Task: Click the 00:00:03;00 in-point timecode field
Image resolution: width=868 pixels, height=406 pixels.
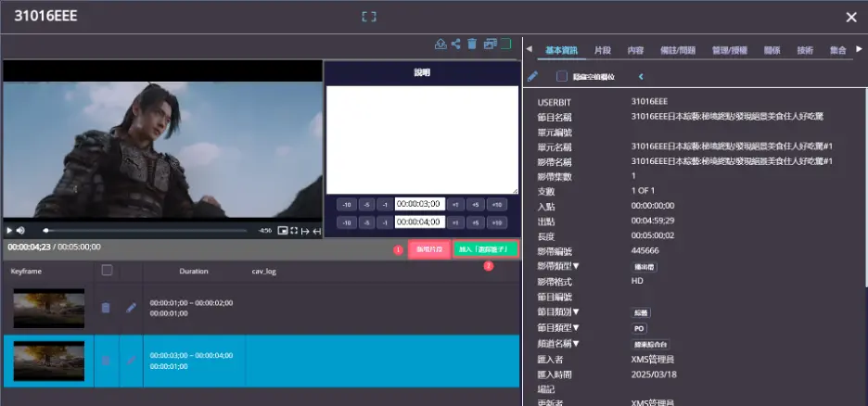Action: pos(419,204)
